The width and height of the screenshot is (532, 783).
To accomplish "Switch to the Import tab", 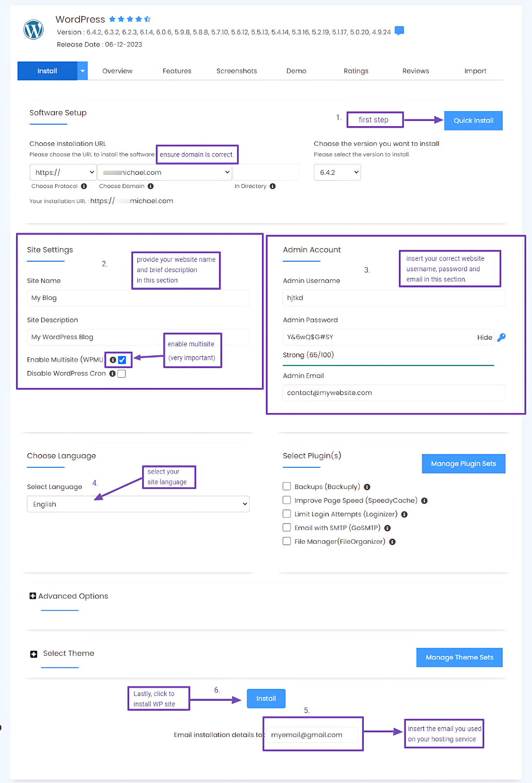I will (x=475, y=71).
